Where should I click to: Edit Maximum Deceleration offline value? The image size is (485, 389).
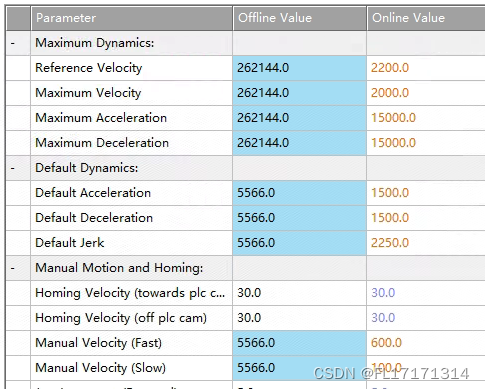[300, 143]
